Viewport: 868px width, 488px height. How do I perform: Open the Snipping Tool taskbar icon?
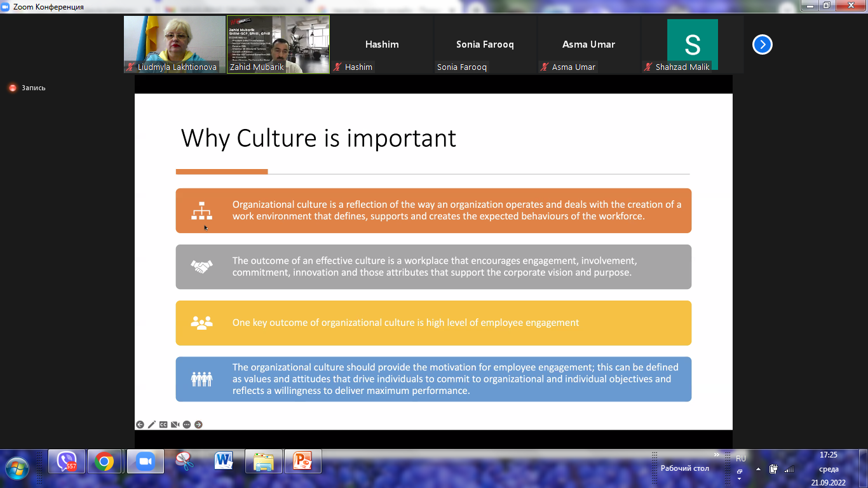(184, 461)
